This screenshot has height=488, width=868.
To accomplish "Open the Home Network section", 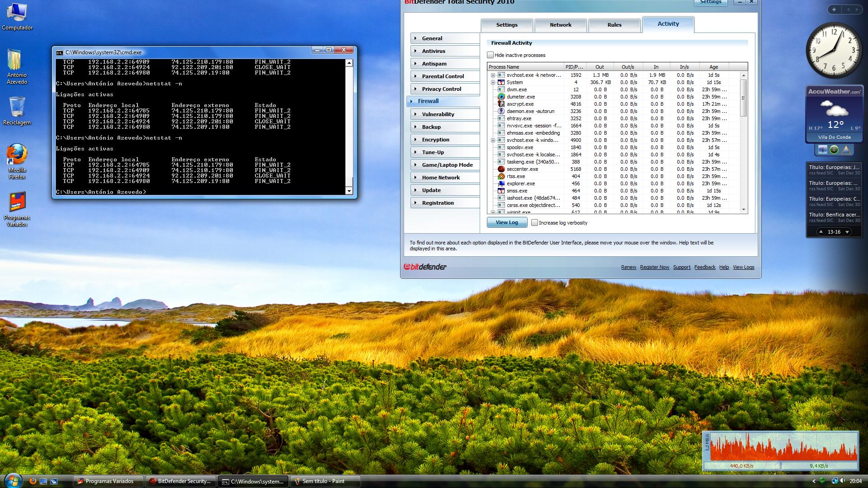I will tap(445, 178).
